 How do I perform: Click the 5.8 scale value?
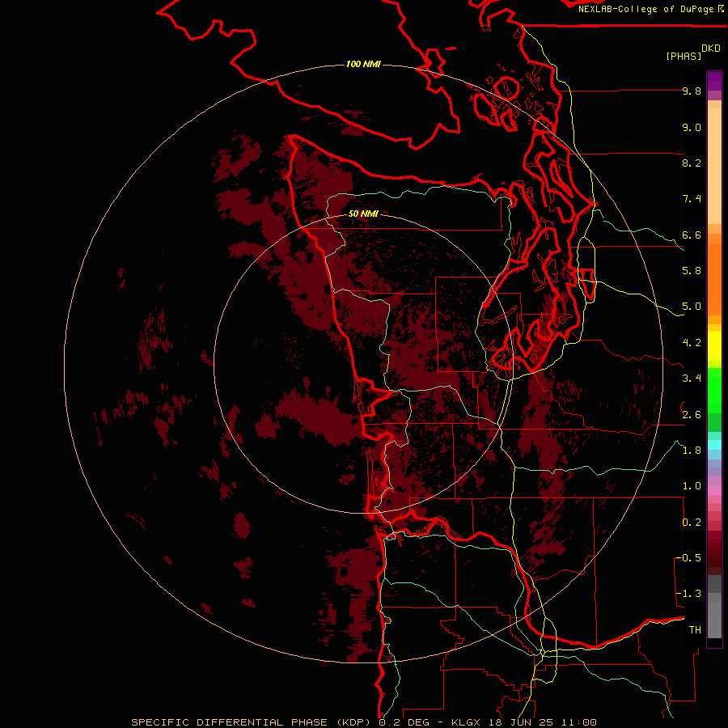tap(692, 271)
